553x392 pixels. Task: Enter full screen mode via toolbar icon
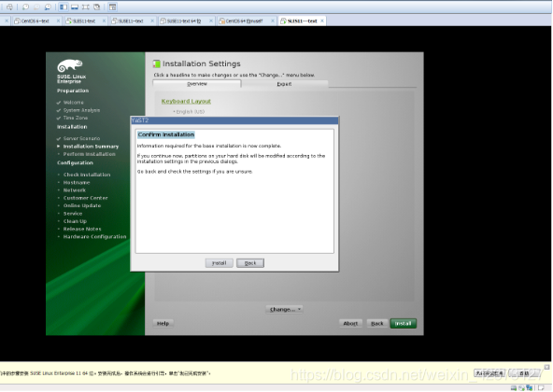coord(85,7)
